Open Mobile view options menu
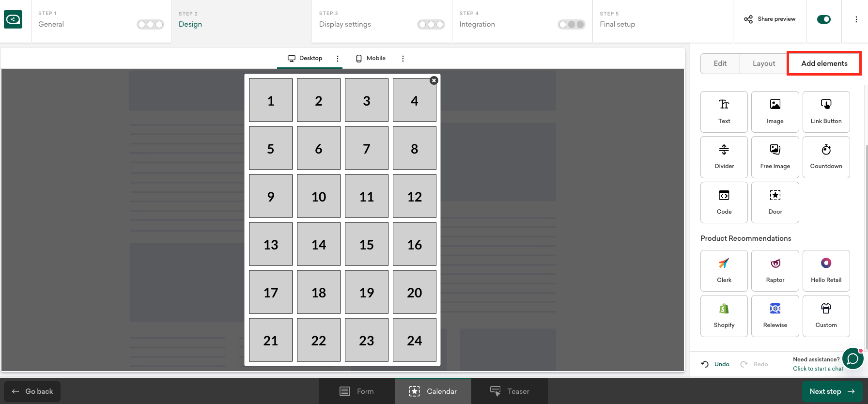This screenshot has height=404, width=868. (403, 58)
